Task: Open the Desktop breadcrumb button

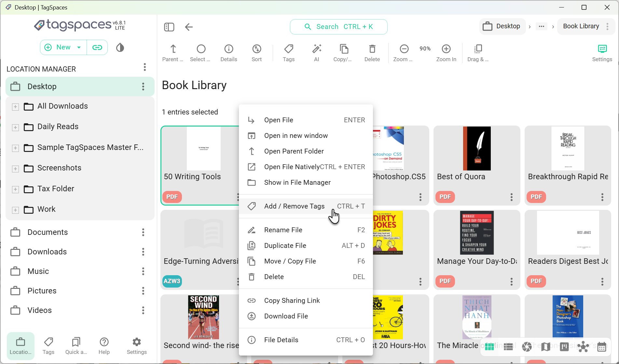Action: pos(502,26)
